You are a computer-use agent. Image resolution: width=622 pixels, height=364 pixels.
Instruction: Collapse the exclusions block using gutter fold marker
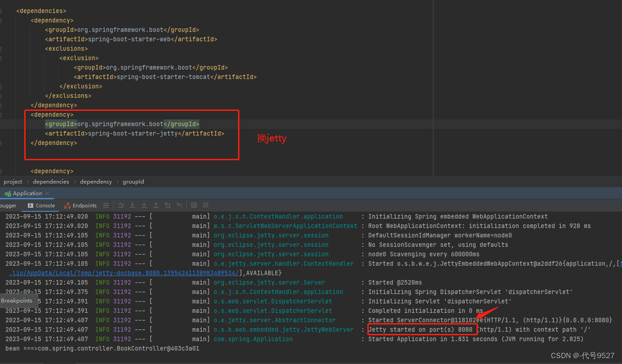(x=1, y=48)
